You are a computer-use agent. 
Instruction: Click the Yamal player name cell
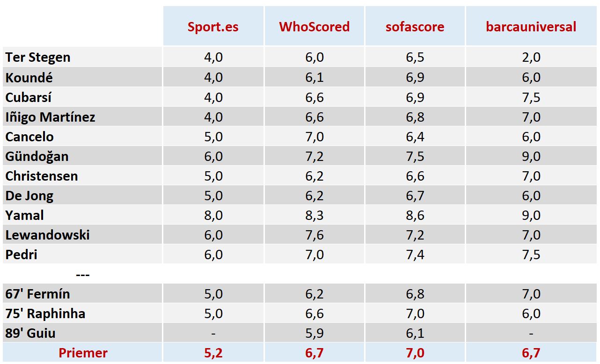click(25, 215)
